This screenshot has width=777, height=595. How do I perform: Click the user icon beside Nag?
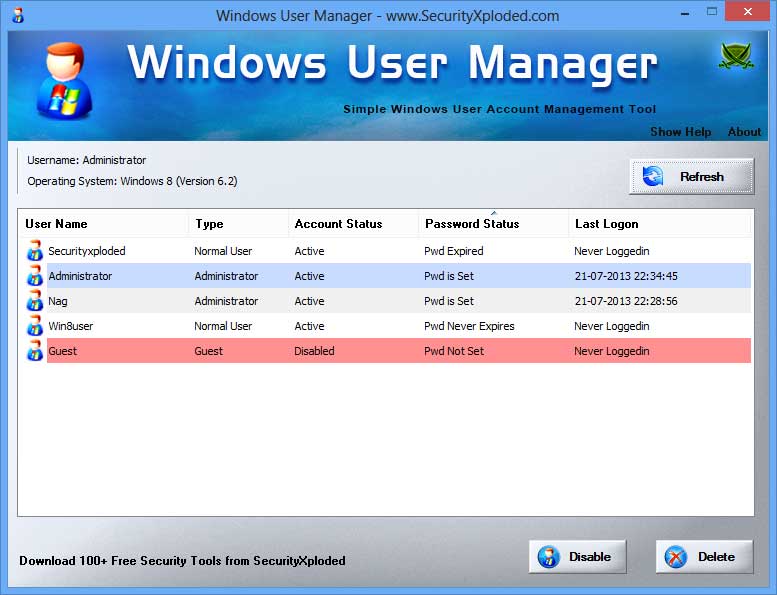tap(35, 301)
